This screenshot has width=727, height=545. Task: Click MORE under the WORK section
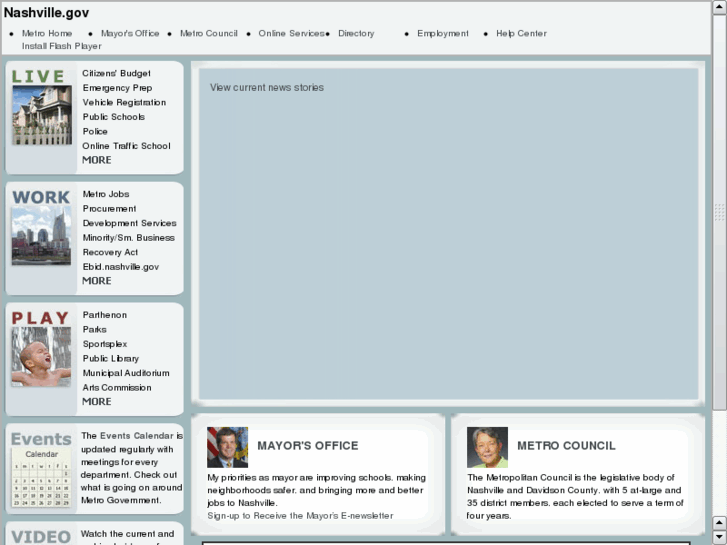click(x=96, y=281)
